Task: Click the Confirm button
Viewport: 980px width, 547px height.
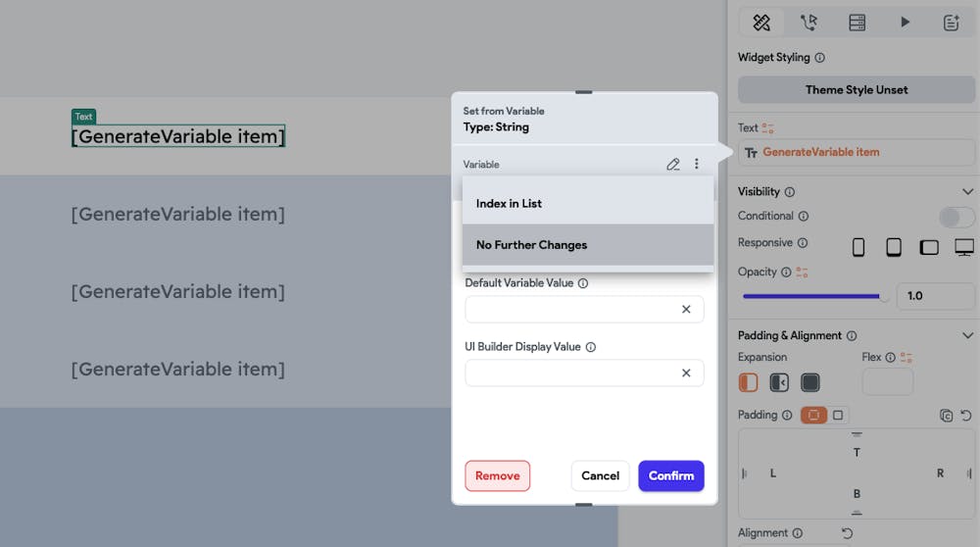Action: click(671, 475)
